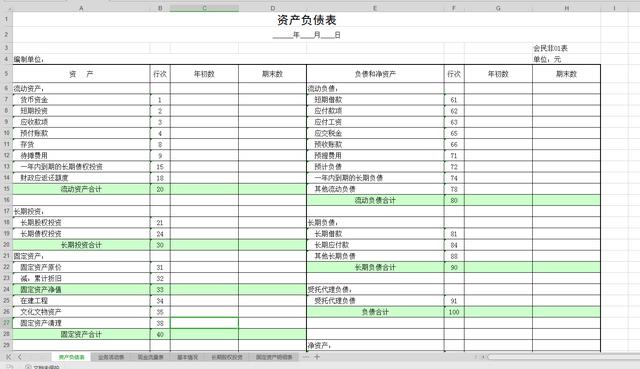The width and height of the screenshot is (640, 369).
Task: Select the 负债合计 total cell
Action: pyautogui.click(x=375, y=312)
